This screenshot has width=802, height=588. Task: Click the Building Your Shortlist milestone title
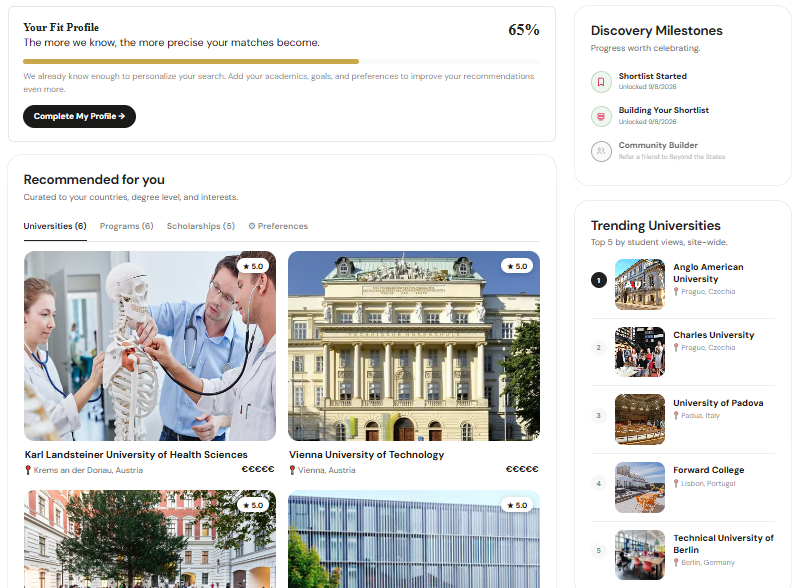[663, 110]
